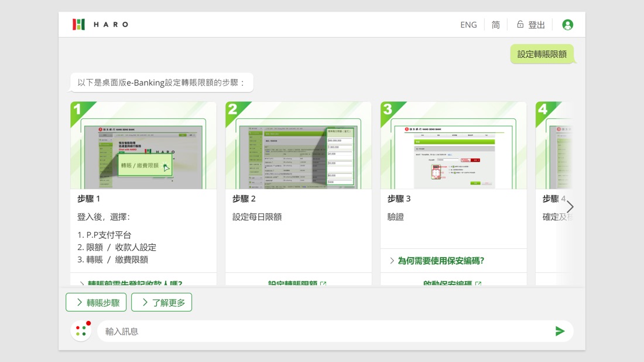Click the 限額 / 收款人設定 list item

(x=117, y=247)
